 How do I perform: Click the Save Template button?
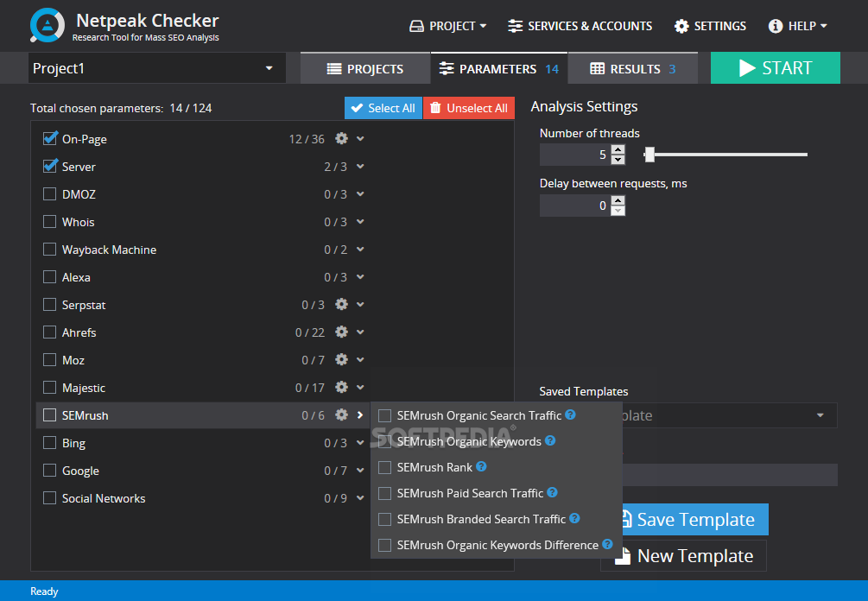click(x=695, y=519)
